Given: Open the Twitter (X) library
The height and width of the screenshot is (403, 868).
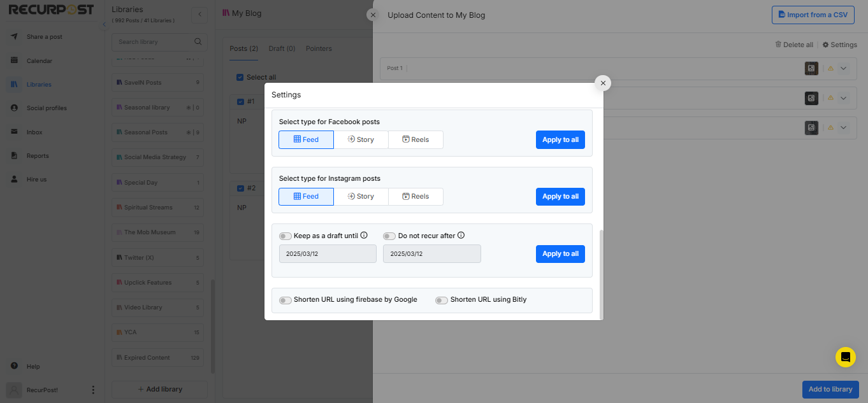Looking at the screenshot, I should pos(157,258).
